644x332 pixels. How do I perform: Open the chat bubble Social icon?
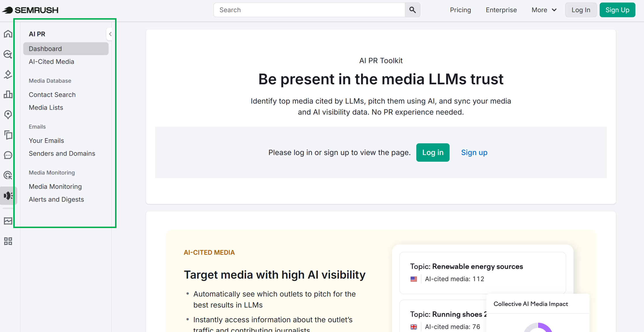click(8, 155)
